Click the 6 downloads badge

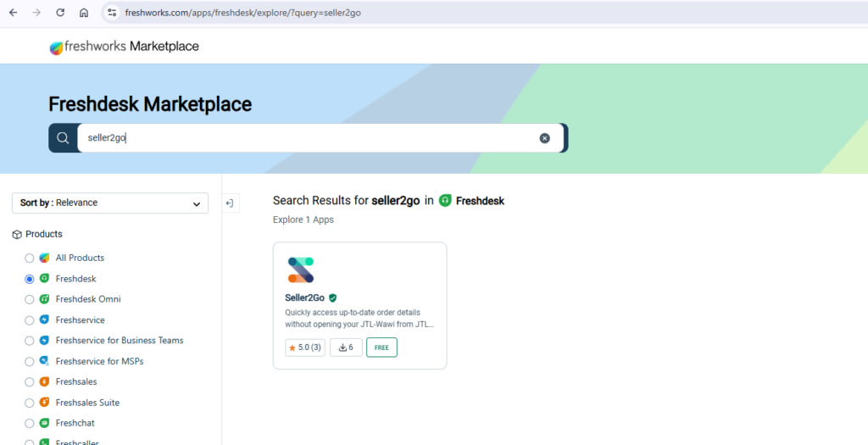click(346, 348)
